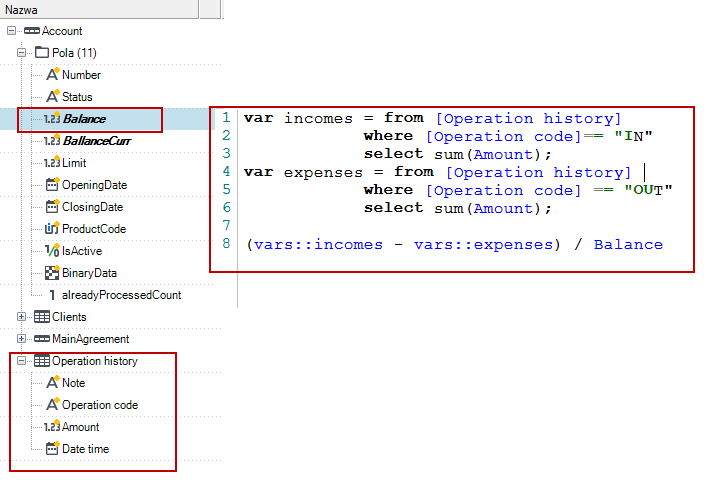Image resolution: width=727 pixels, height=503 pixels.
Task: Click the Nazwa column header
Action: (99, 9)
